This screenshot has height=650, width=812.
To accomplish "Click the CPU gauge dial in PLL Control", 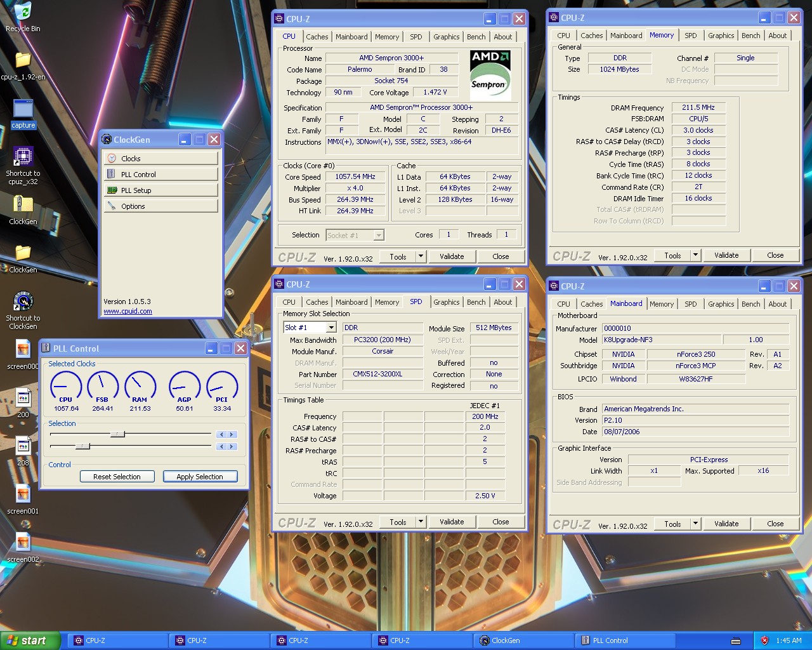I will coord(66,387).
